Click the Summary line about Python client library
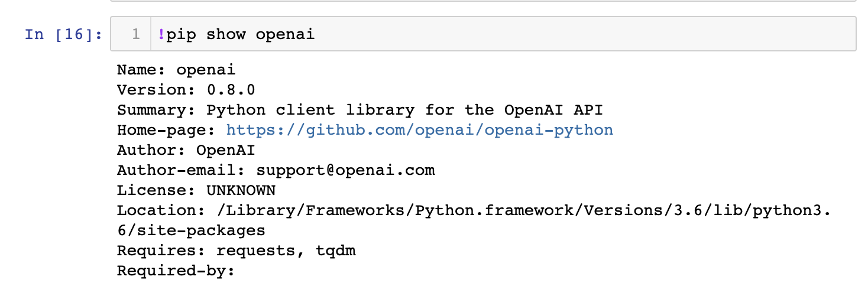The height and width of the screenshot is (286, 868). click(x=360, y=110)
